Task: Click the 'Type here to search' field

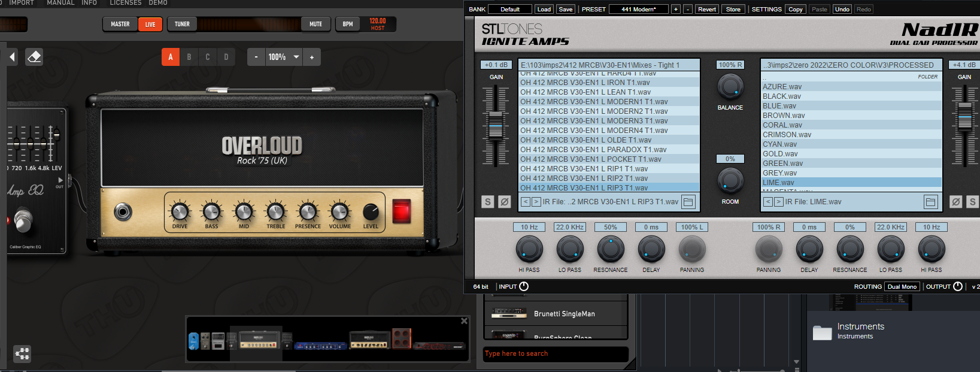Action: pos(556,353)
